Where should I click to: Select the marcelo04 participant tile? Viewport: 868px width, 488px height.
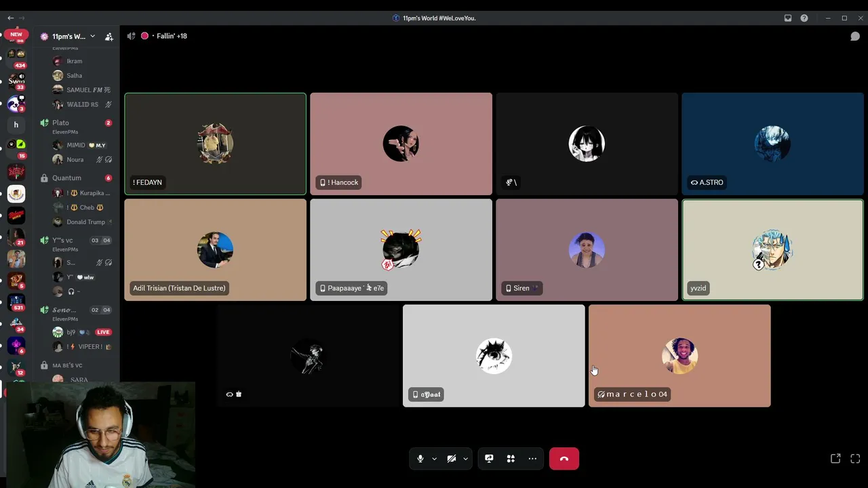(679, 356)
